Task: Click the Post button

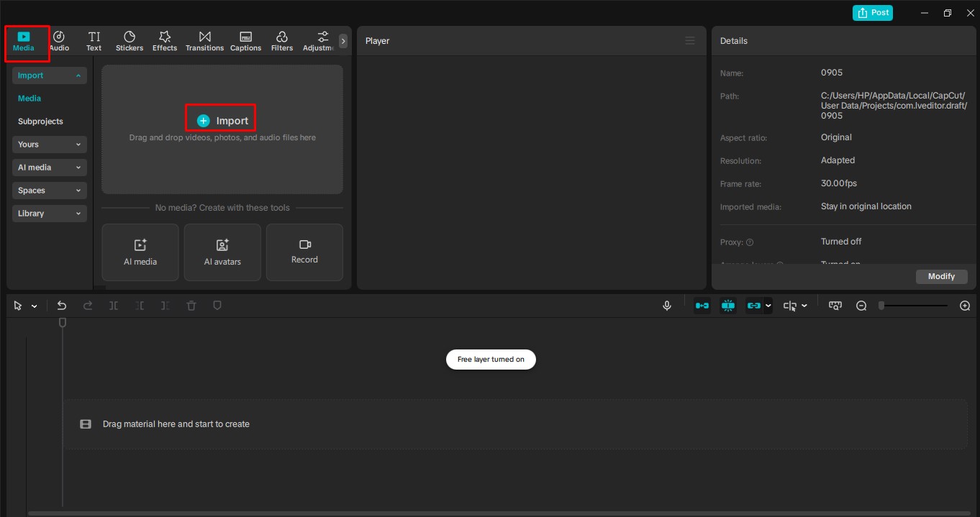Action: point(873,12)
